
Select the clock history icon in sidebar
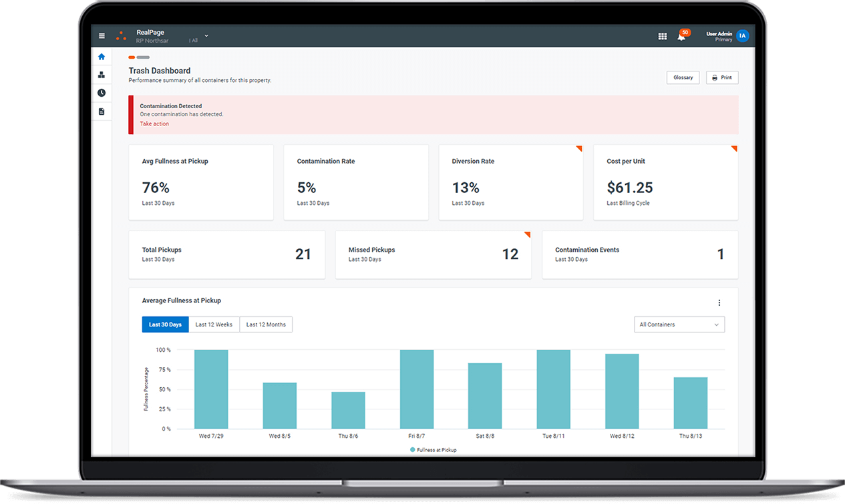[102, 93]
